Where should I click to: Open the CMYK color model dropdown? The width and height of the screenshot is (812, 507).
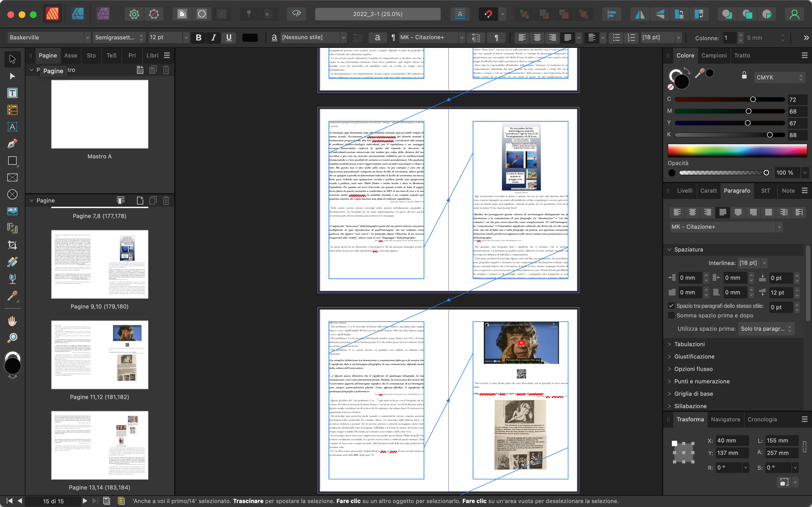pos(779,77)
